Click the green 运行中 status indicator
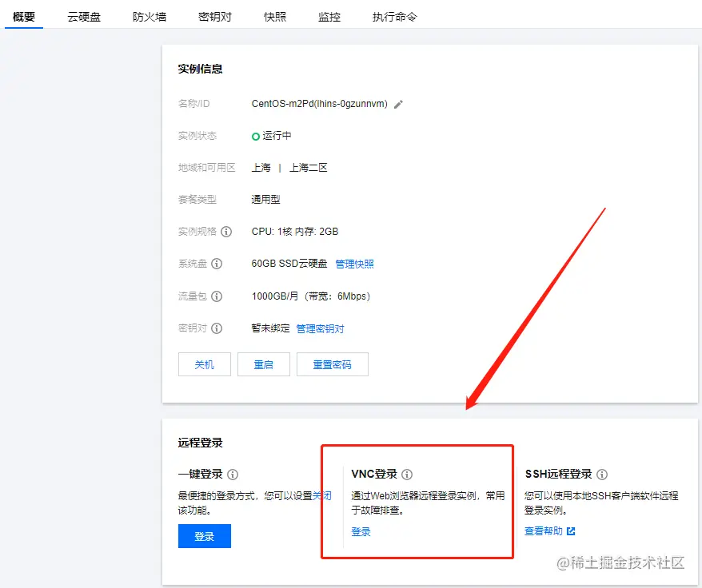Viewport: 702px width, 588px height. [x=256, y=137]
